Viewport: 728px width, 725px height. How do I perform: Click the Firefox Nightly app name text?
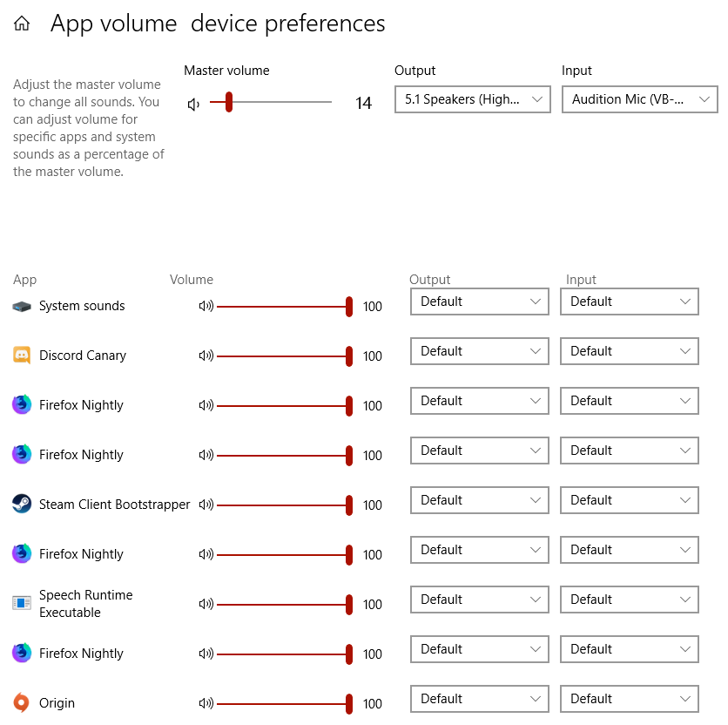(79, 404)
